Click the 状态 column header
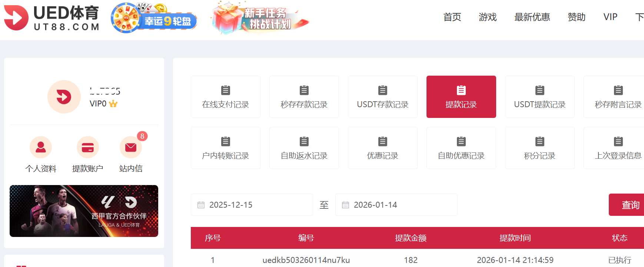The image size is (644, 267). click(620, 238)
